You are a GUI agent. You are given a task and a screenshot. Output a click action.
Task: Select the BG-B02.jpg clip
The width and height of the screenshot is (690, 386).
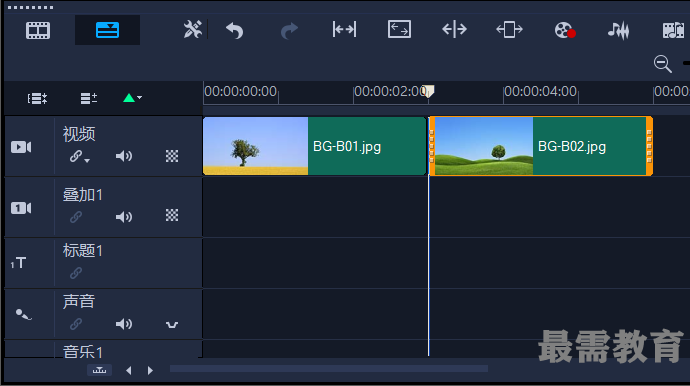(541, 146)
